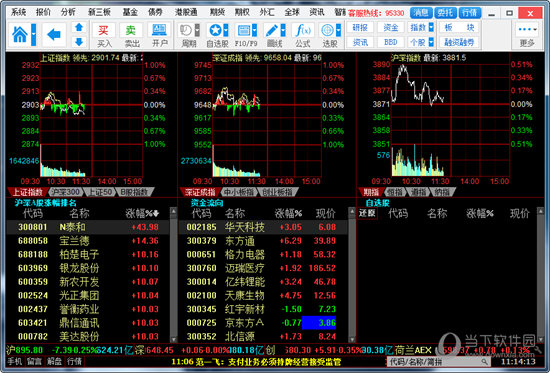The image size is (550, 373).
Task: Expand the 指数 dropdown arrow
Action: click(x=431, y=27)
